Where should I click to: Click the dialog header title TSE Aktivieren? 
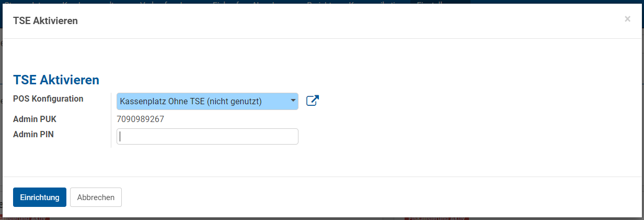pyautogui.click(x=45, y=21)
